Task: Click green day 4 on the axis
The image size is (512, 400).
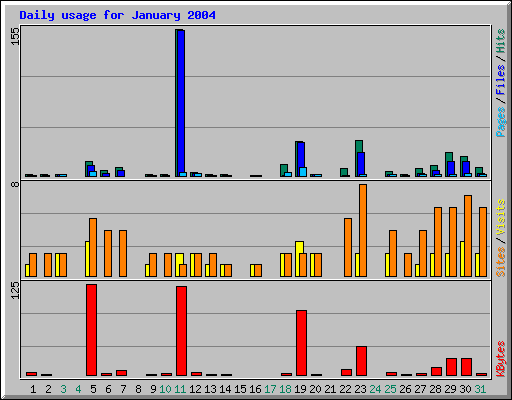Action: point(78,389)
